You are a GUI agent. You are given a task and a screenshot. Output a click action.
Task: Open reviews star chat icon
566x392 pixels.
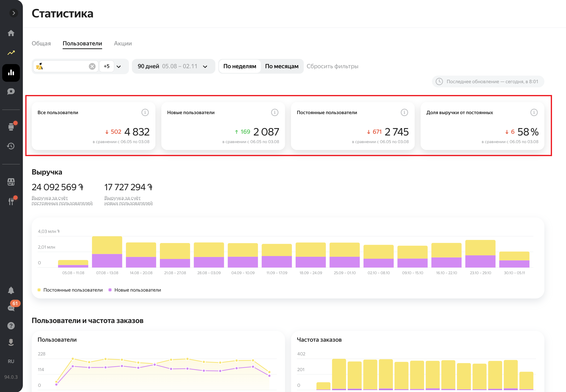pyautogui.click(x=11, y=92)
